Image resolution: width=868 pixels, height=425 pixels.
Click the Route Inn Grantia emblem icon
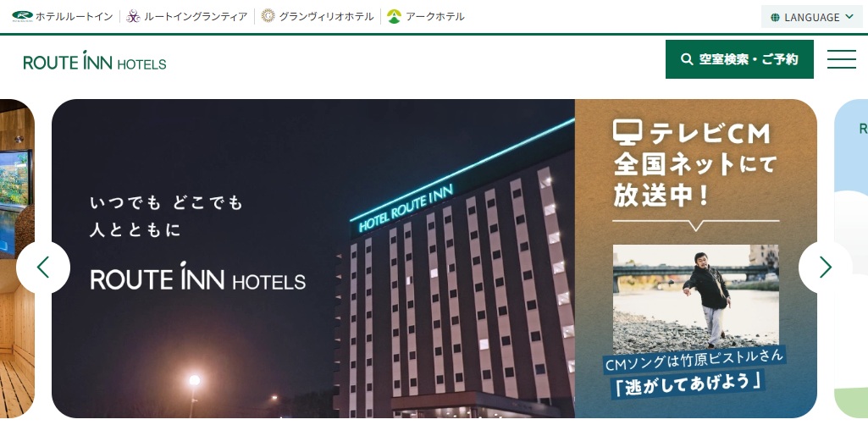point(133,16)
